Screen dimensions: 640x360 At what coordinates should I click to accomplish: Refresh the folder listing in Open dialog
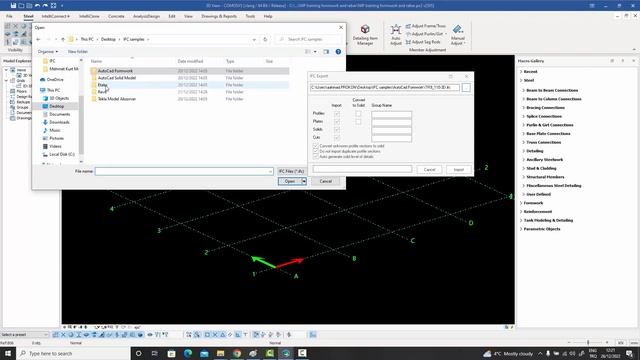click(265, 39)
